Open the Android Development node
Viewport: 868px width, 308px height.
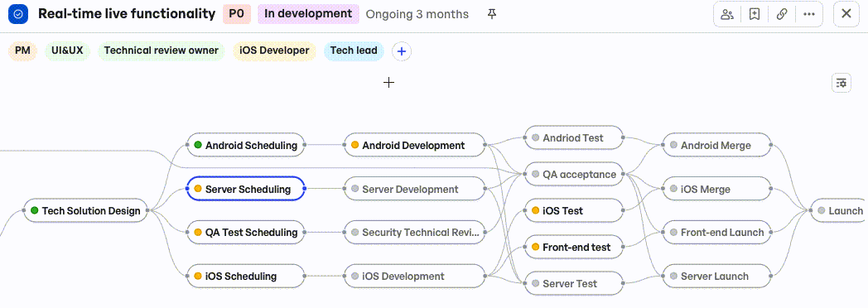pyautogui.click(x=415, y=145)
